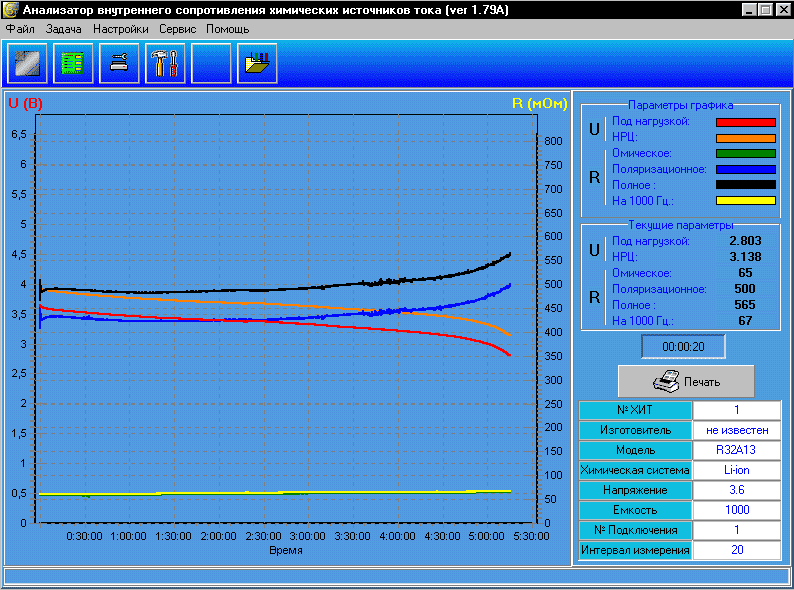Click the № Подключения value field
Viewport: 794px width, 590px height.
tap(737, 530)
